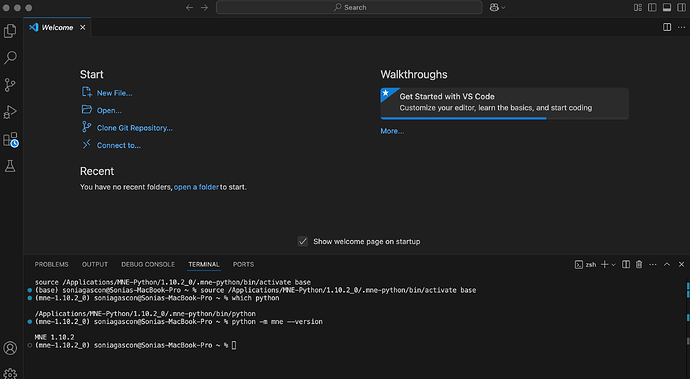690x379 pixels.
Task: Select the Terminal panel tab
Action: pyautogui.click(x=204, y=265)
